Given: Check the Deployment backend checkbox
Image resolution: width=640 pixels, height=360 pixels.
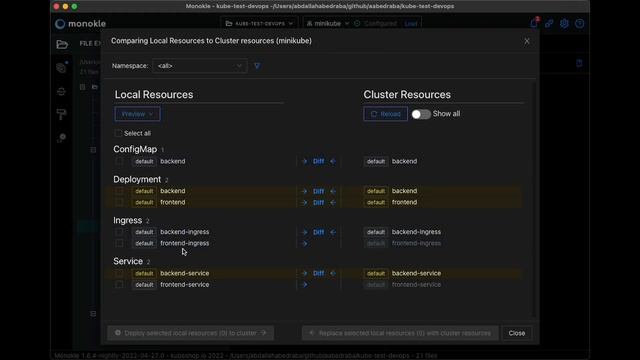Looking at the screenshot, I should [x=119, y=191].
